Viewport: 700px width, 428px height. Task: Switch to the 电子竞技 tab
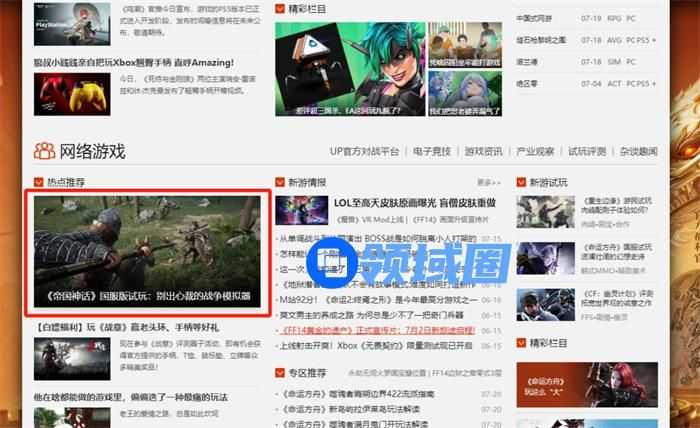[431, 152]
